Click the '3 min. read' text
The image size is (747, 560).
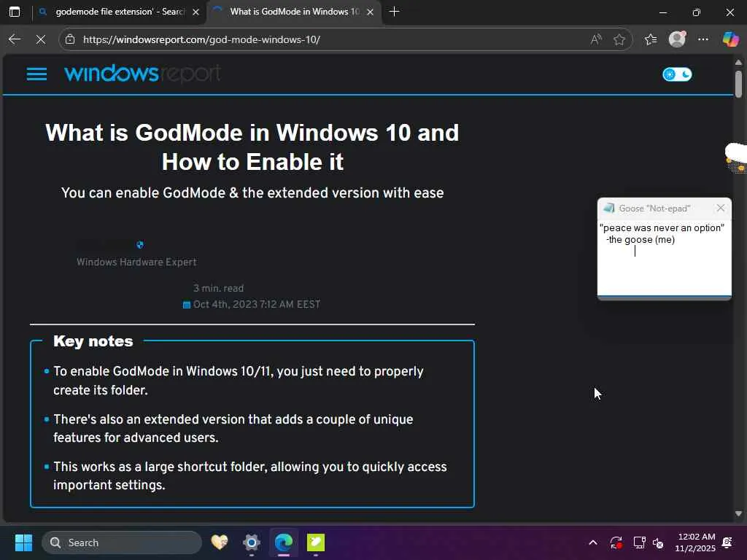pos(218,288)
